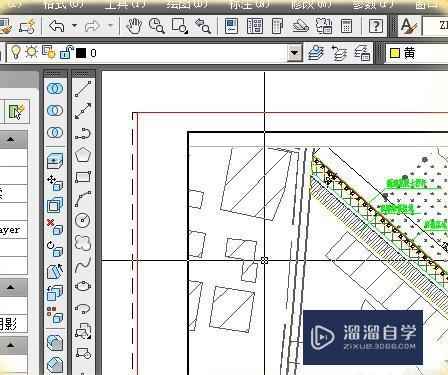Image resolution: width=448 pixels, height=375 pixels.
Task: Open the Properties palette icon
Action: point(231,26)
